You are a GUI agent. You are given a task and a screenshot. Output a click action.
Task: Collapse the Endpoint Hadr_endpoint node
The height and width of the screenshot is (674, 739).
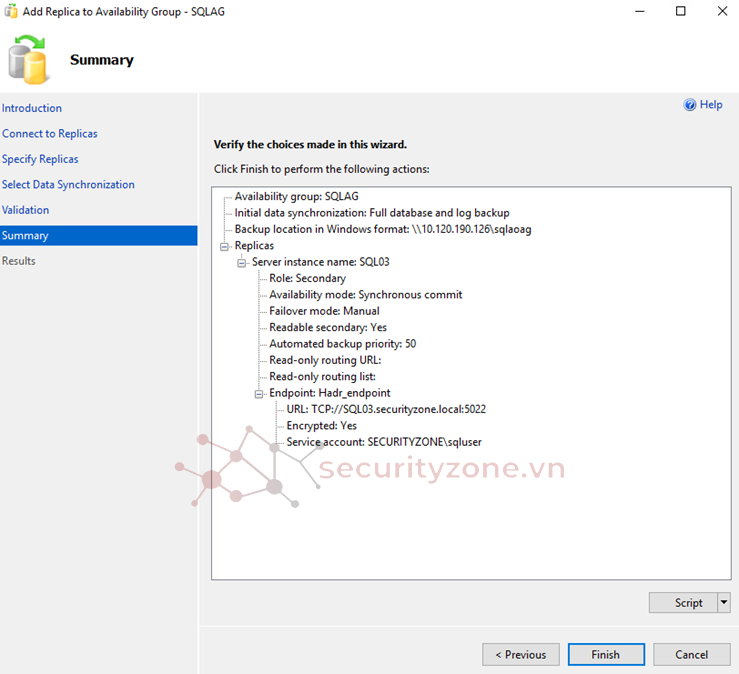pos(259,393)
